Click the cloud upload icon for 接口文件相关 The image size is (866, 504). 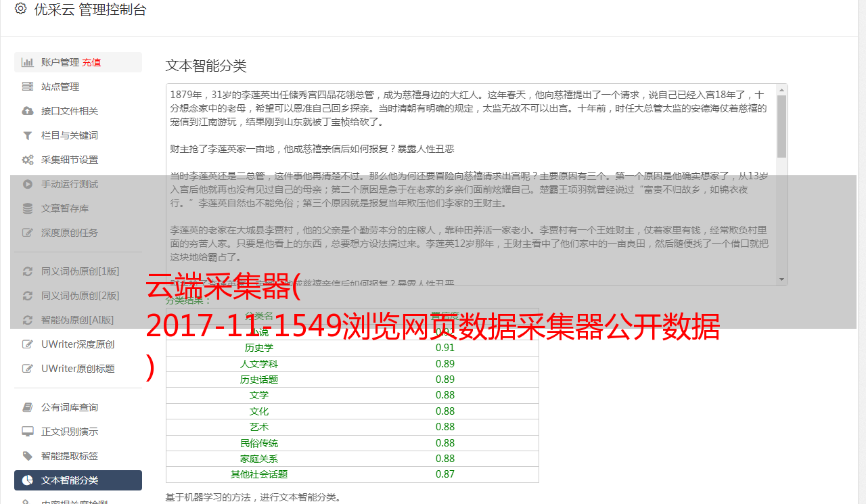tap(28, 111)
